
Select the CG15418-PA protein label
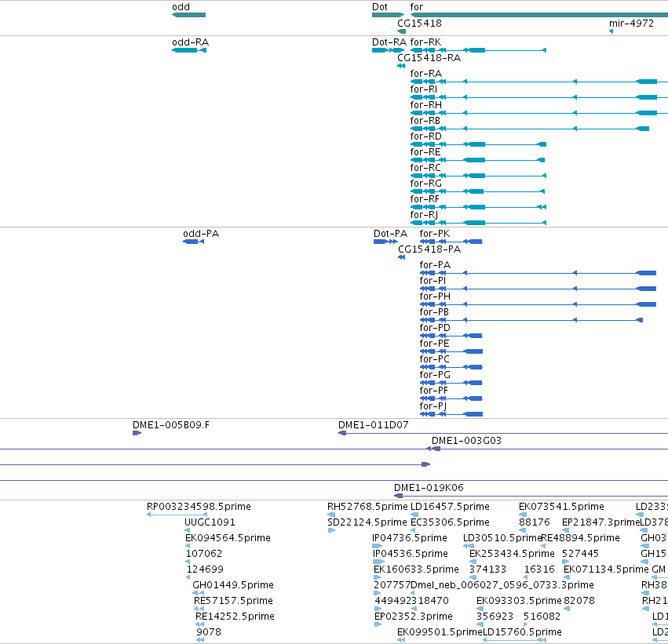pos(429,249)
